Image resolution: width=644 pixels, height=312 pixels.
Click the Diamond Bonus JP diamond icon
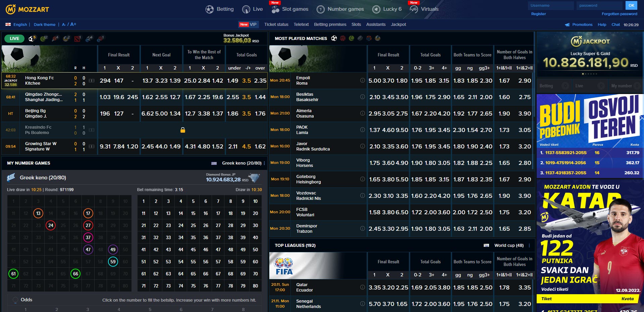(254, 178)
